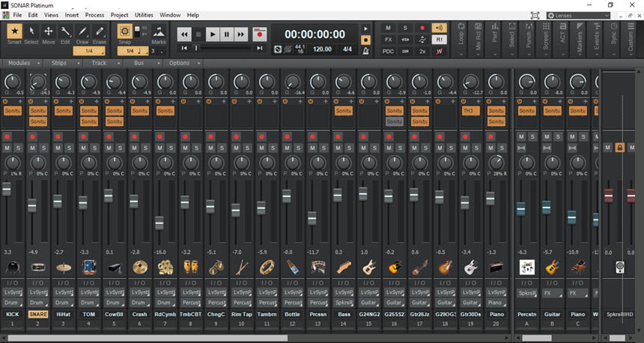This screenshot has height=343, width=644.
Task: Click the Percstn bus A icon
Action: (x=527, y=267)
